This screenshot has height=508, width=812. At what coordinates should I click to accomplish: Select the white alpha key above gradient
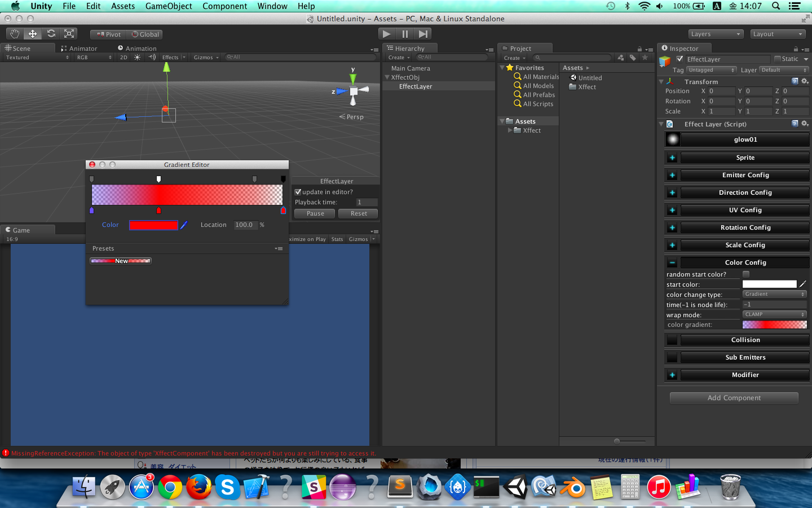(x=158, y=179)
